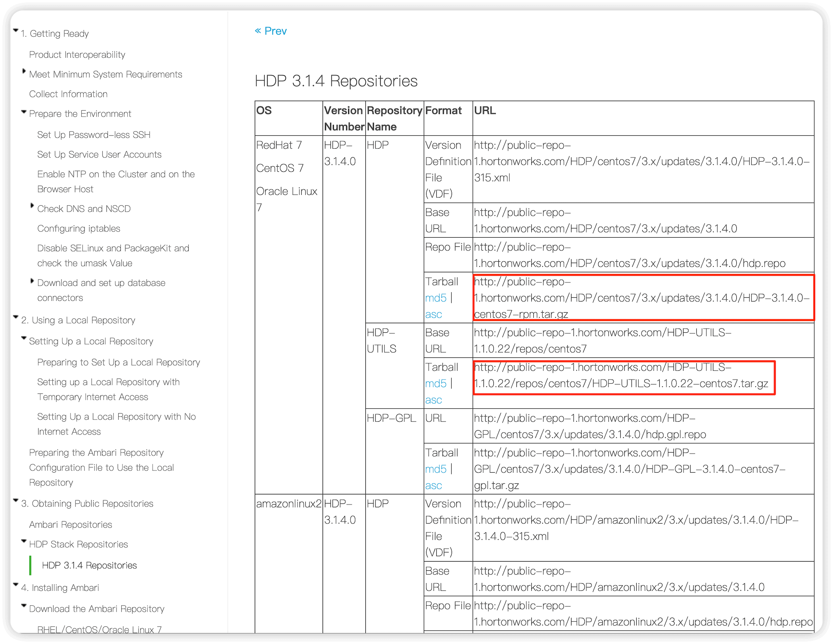The height and width of the screenshot is (644, 833).
Task: Open 'Product Interoperability' in sidebar
Action: (x=77, y=54)
